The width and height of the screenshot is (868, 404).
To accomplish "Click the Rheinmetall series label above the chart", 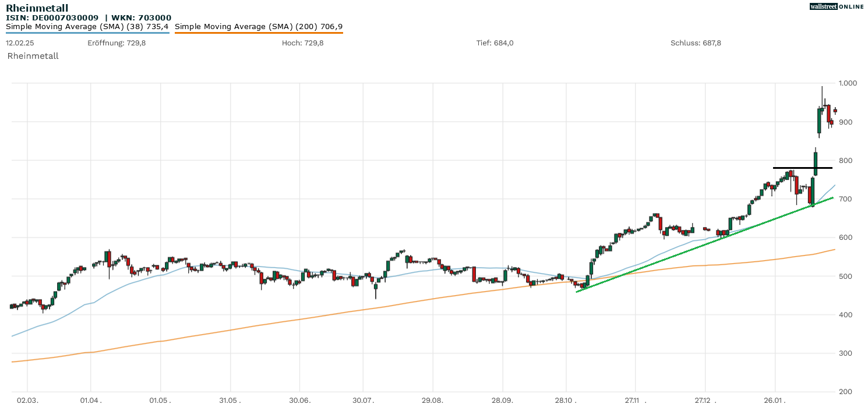I will 33,56.
